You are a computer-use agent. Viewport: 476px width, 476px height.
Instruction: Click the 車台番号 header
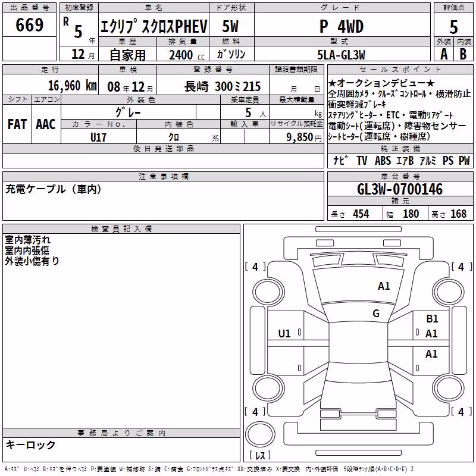(400, 176)
